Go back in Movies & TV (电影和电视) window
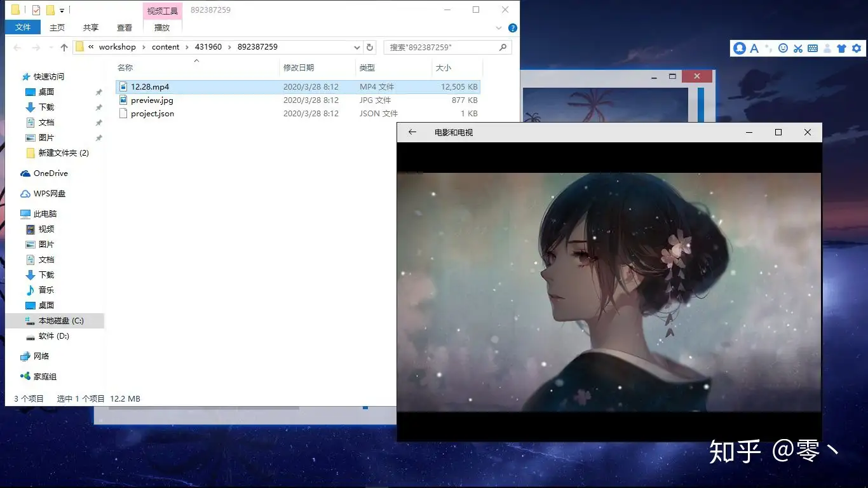 click(x=412, y=132)
